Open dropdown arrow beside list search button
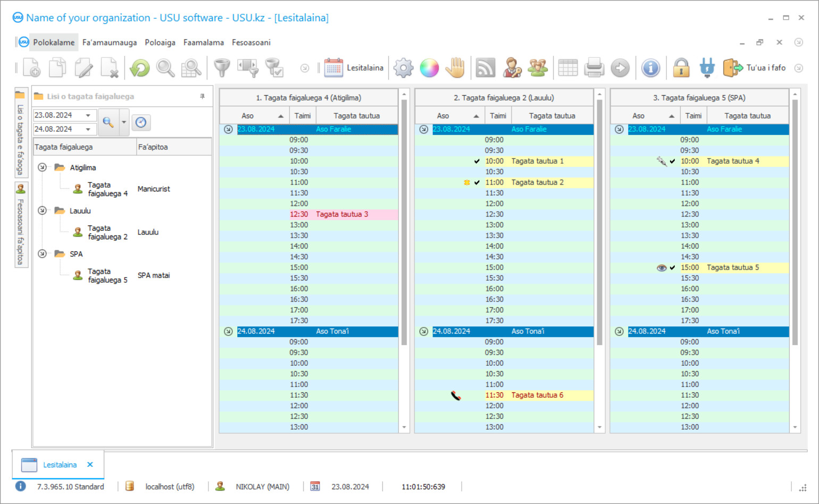The image size is (819, 504). click(124, 122)
